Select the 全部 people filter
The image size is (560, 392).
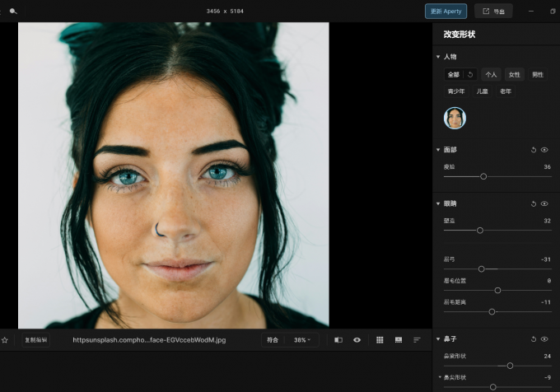pyautogui.click(x=454, y=75)
